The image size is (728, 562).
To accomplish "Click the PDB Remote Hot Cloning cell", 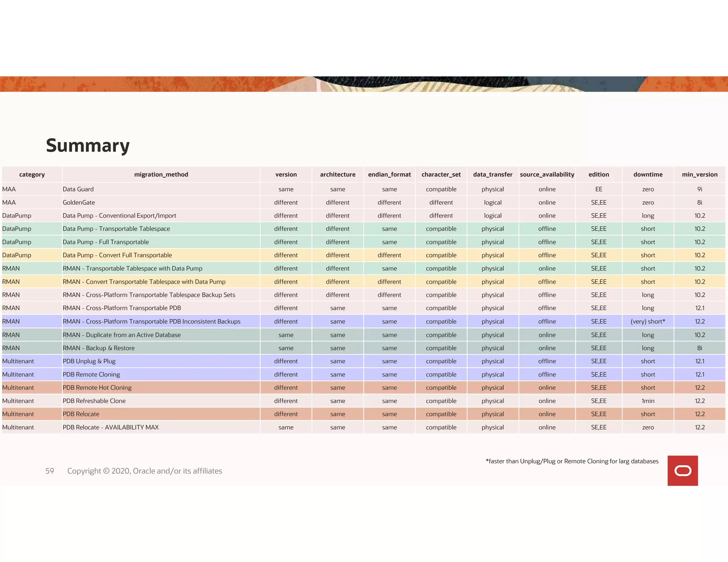I will 97,388.
